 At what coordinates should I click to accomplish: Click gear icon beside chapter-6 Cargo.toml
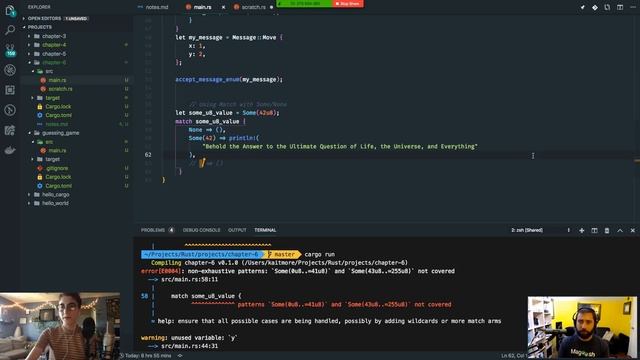40,116
